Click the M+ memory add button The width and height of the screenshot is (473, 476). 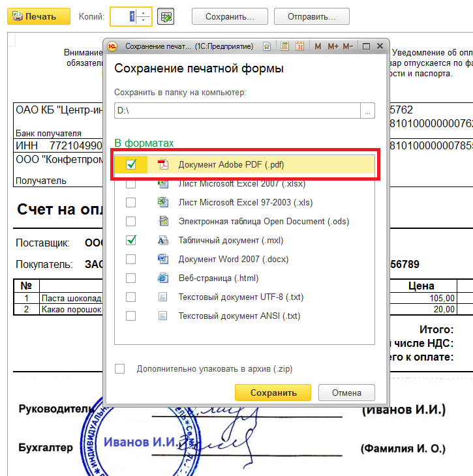tap(333, 46)
